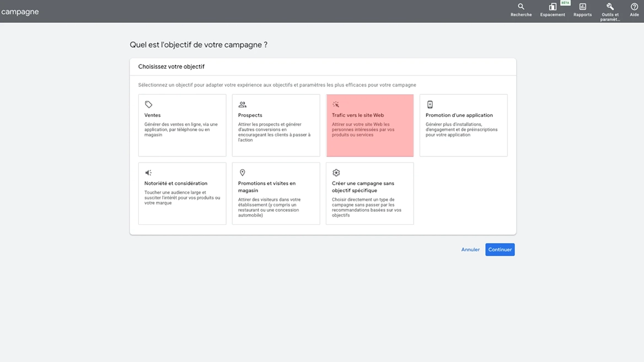Select the Ventes objective title
The image size is (644, 362).
click(152, 115)
